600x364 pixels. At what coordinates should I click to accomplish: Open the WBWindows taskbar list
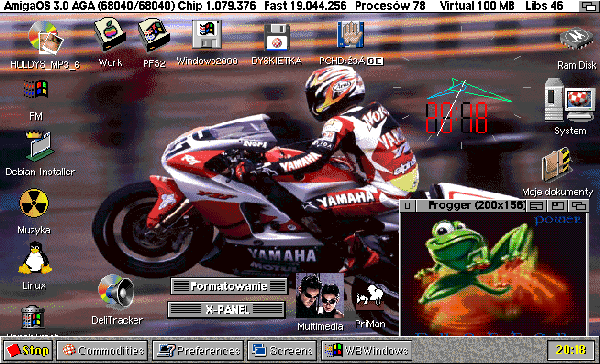(x=367, y=351)
